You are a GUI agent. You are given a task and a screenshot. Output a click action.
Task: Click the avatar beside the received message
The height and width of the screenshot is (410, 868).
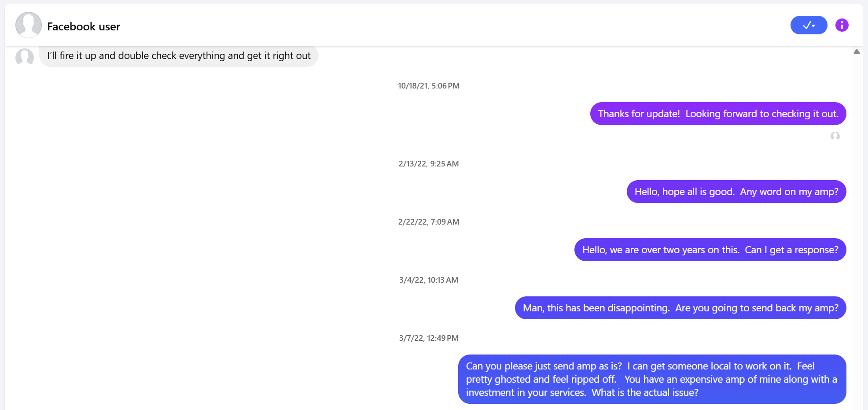coord(24,57)
